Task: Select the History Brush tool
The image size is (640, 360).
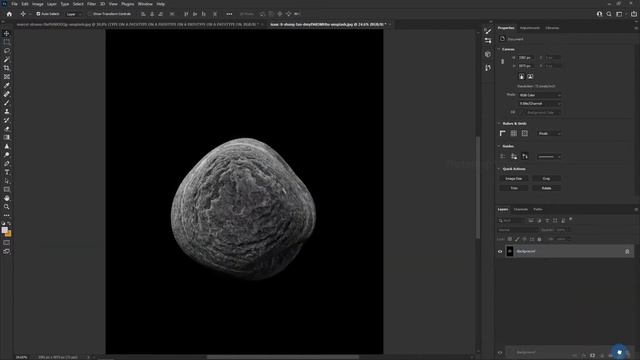Action: (7, 120)
